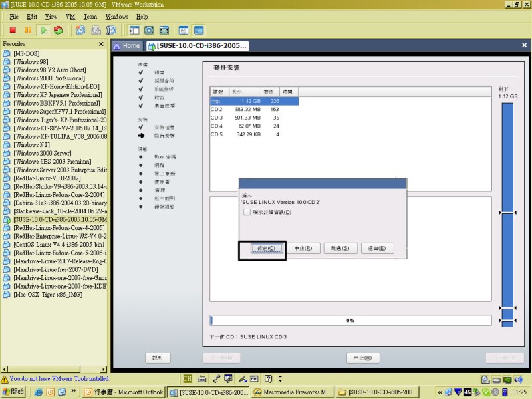Select [Windows NT] in Favorites
The height and width of the screenshot is (399, 532).
(x=31, y=145)
